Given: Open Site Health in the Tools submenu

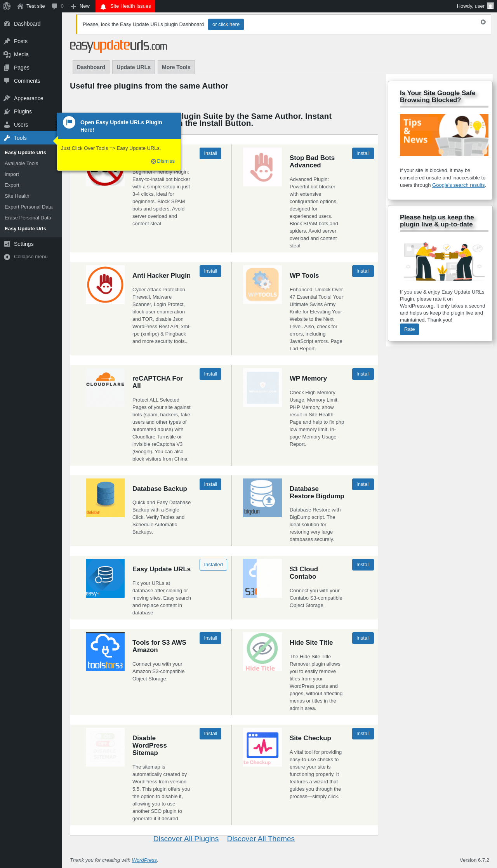Looking at the screenshot, I should 17,196.
